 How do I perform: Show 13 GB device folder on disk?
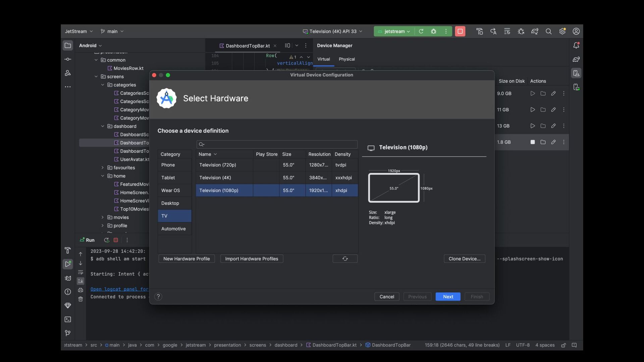click(x=543, y=126)
